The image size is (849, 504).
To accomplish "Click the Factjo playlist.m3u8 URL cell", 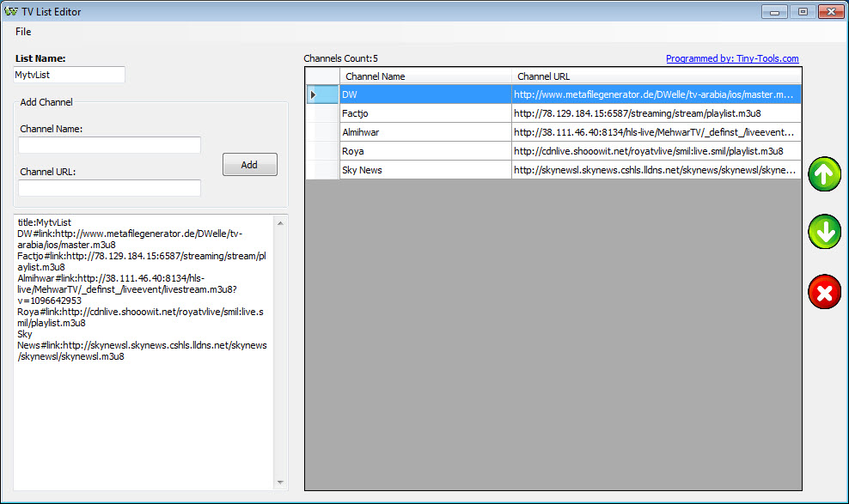I will 657,113.
